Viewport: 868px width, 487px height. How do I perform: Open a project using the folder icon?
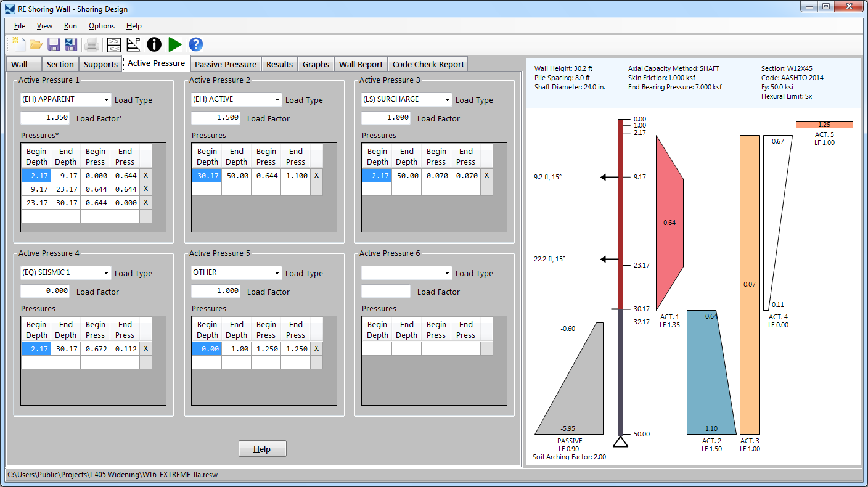36,44
